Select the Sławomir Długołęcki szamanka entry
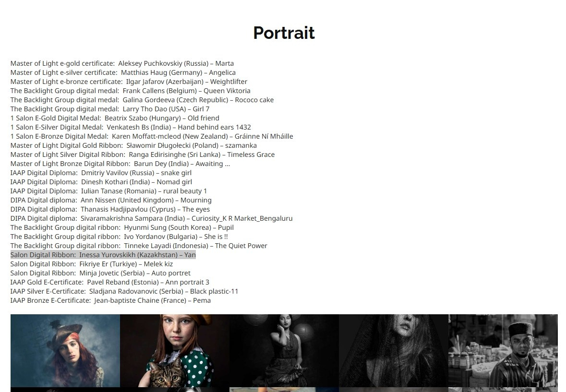This screenshot has height=392, width=566. coord(133,145)
